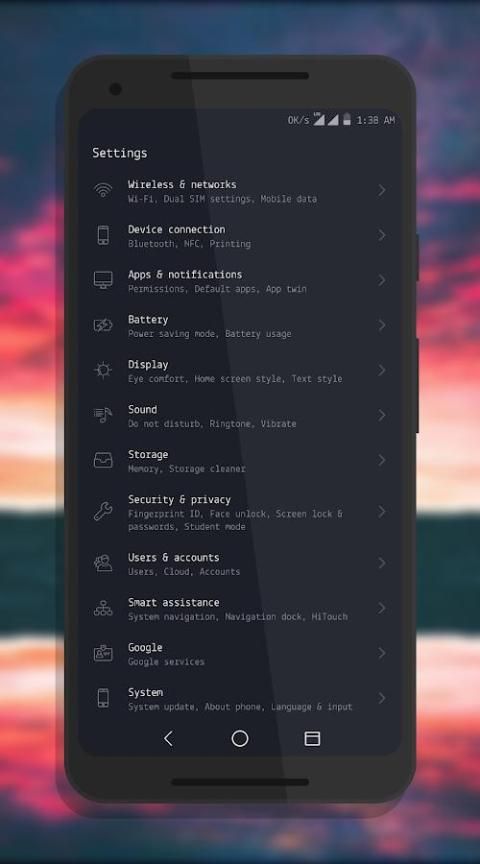Tap the Smart assistance hierarchy icon
Viewport: 480px width, 864px height.
click(103, 608)
